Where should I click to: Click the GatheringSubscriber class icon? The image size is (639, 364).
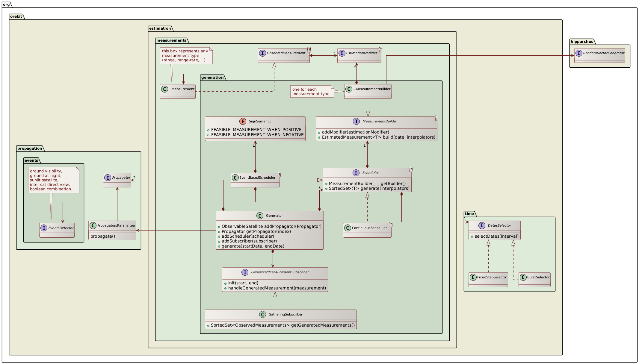(262, 314)
